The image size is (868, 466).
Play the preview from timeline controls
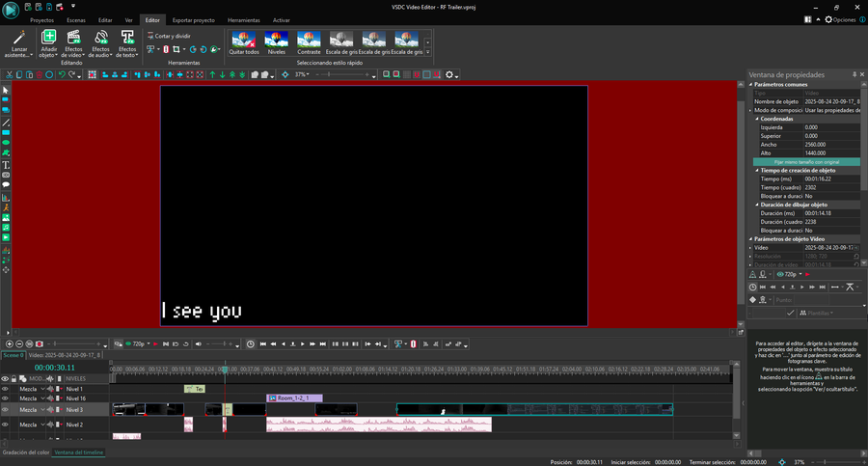coord(303,344)
